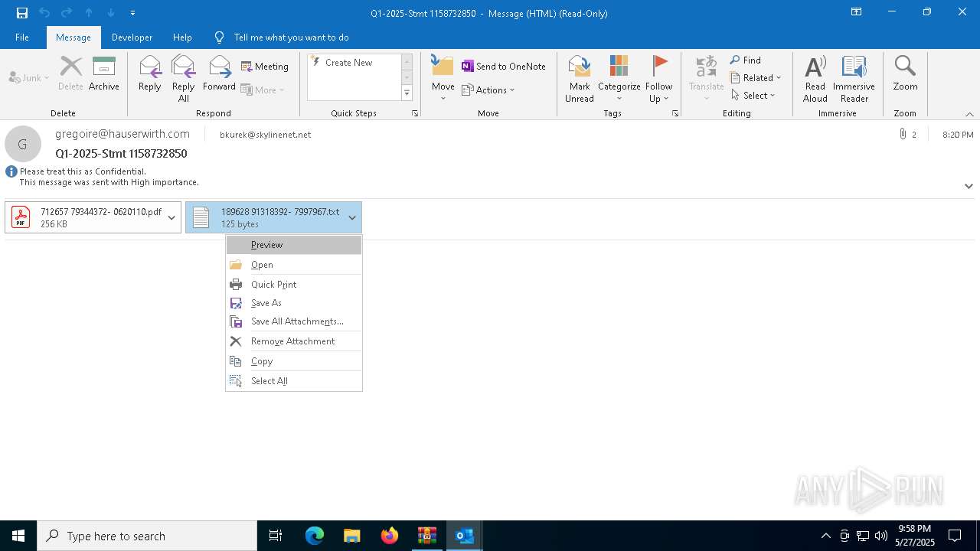The image size is (980, 551).
Task: Click sender avatar with letter G
Action: coord(23,144)
